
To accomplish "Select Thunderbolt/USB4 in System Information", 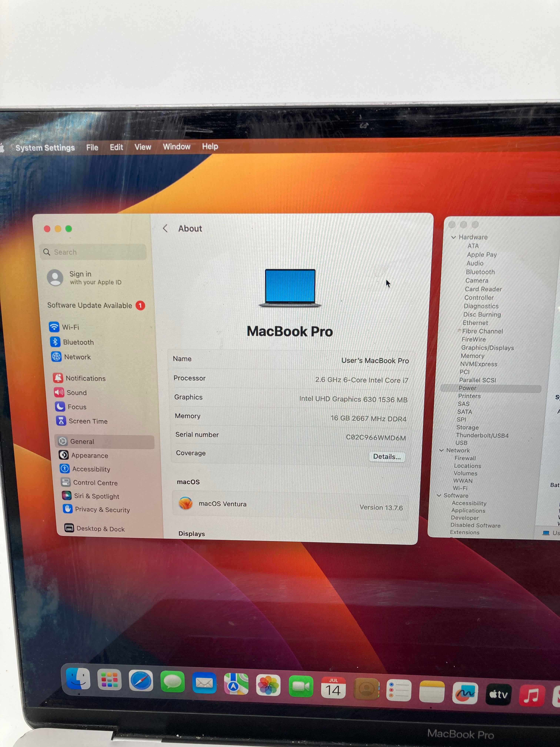I will [482, 435].
